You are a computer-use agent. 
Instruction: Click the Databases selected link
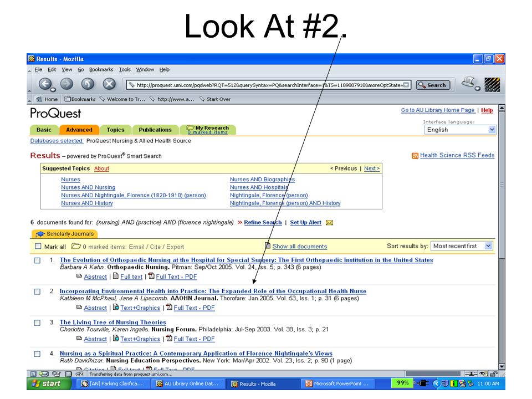(57, 141)
